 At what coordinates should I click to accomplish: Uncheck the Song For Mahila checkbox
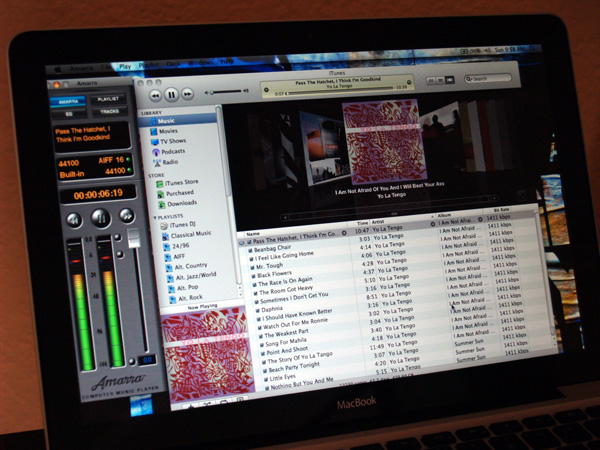click(262, 345)
